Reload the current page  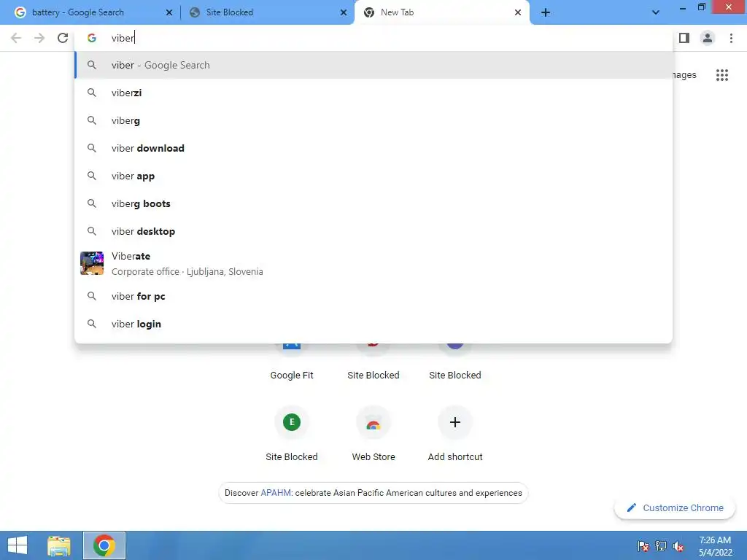63,38
